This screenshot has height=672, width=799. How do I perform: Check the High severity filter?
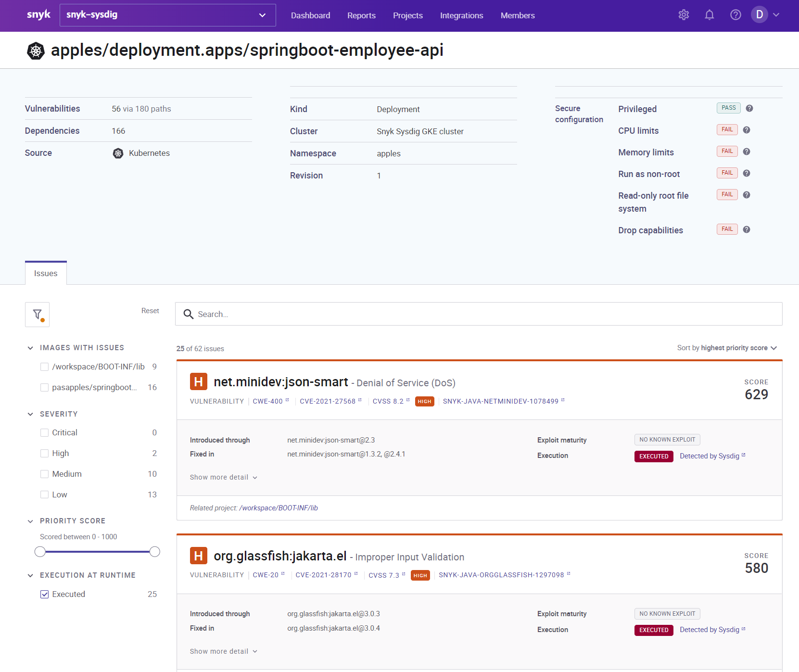pyautogui.click(x=44, y=453)
